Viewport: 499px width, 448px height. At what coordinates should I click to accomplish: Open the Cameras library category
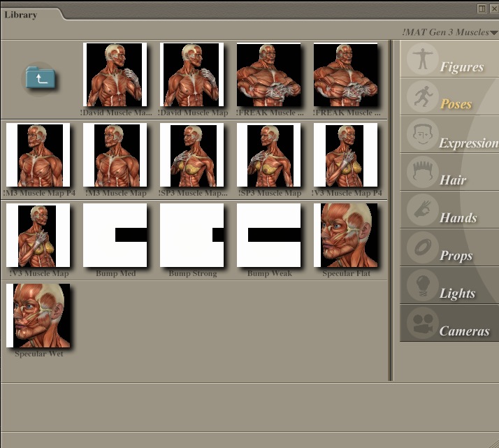(449, 324)
